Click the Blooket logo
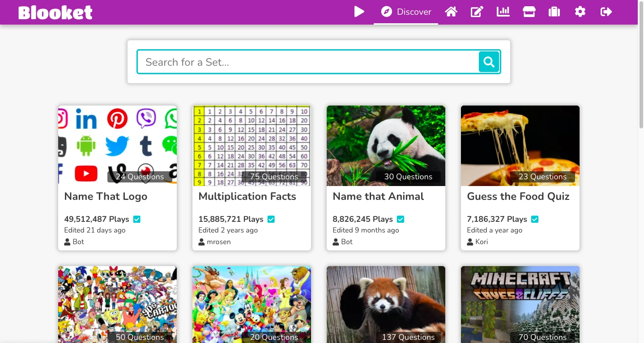 click(55, 13)
